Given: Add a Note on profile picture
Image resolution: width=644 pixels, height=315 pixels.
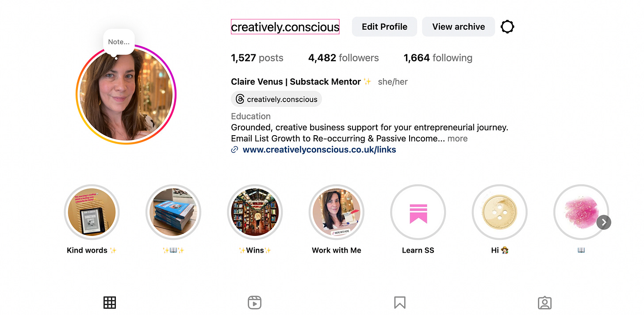Looking at the screenshot, I should point(119,42).
